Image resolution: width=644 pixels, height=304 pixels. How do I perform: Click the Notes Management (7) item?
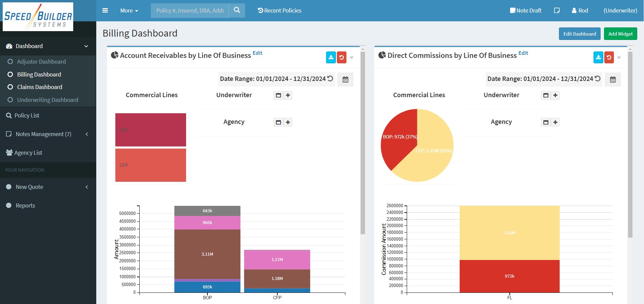[43, 134]
